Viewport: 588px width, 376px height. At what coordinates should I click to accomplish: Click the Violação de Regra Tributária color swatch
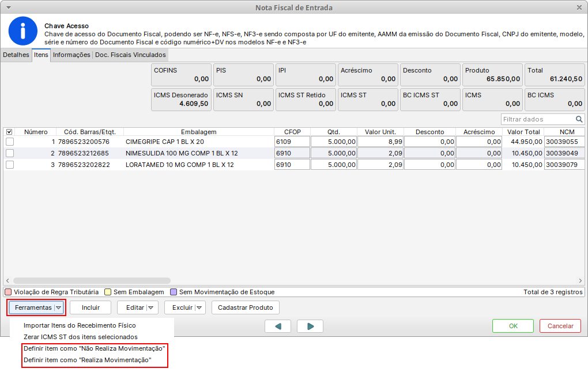(x=8, y=292)
